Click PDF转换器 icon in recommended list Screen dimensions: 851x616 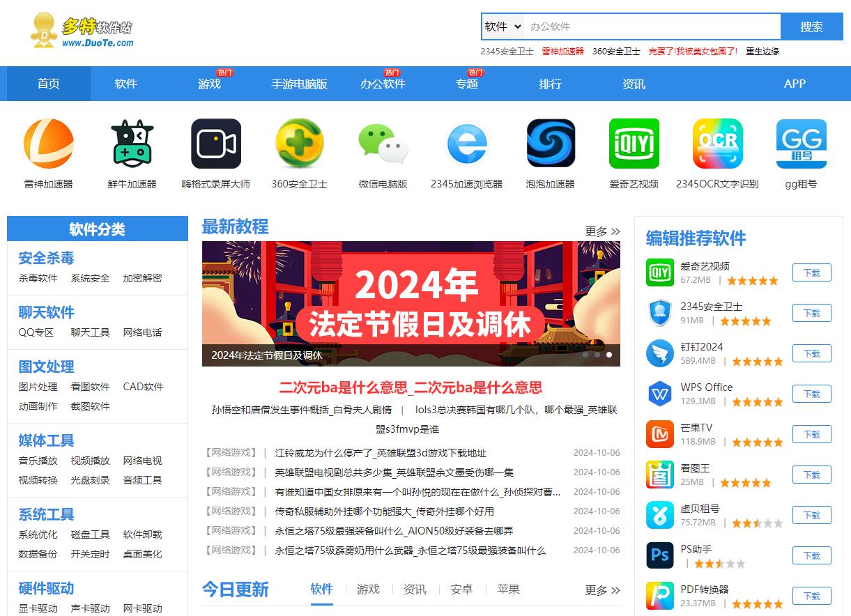659,596
